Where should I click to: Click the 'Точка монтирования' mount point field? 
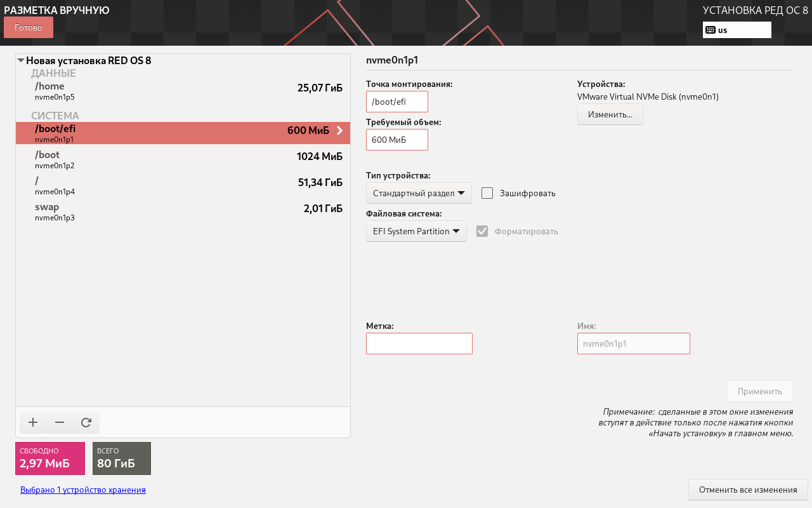click(x=397, y=102)
